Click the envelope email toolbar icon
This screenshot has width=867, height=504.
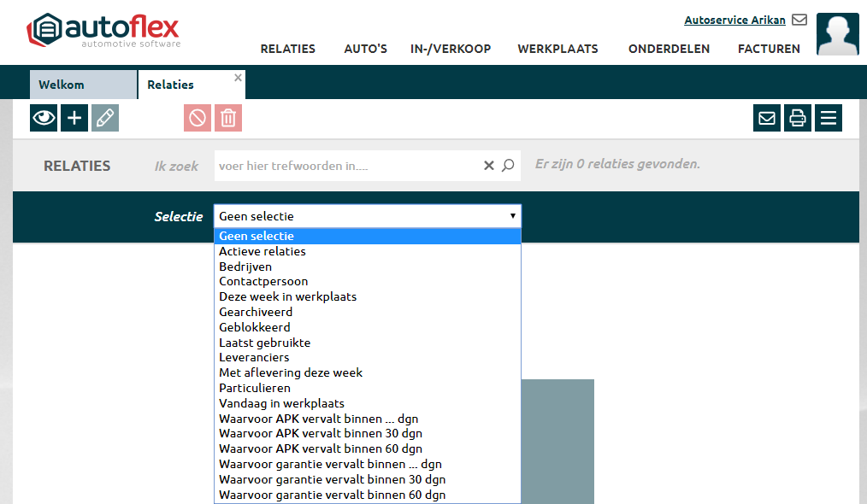coord(767,118)
